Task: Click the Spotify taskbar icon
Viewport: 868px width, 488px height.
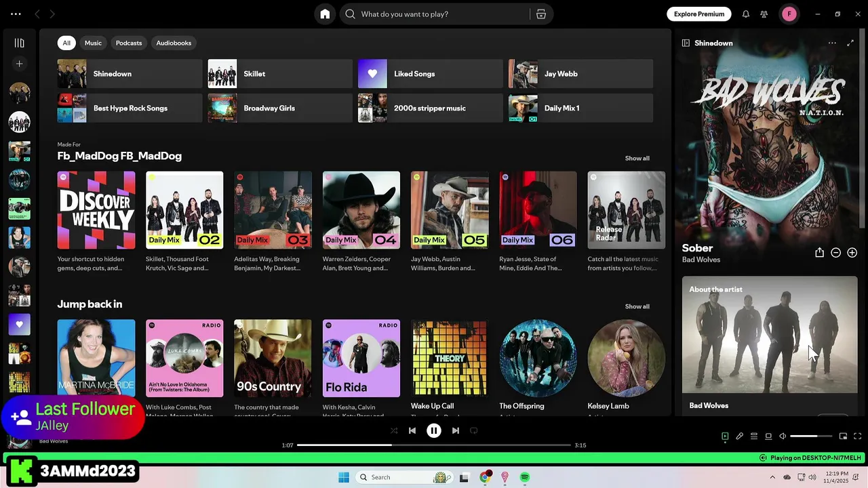Action: tap(525, 477)
